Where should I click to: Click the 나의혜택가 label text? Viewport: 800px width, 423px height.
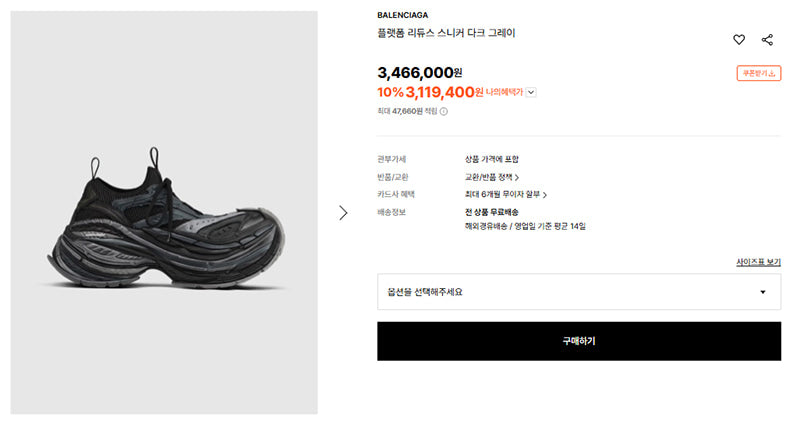[x=504, y=92]
